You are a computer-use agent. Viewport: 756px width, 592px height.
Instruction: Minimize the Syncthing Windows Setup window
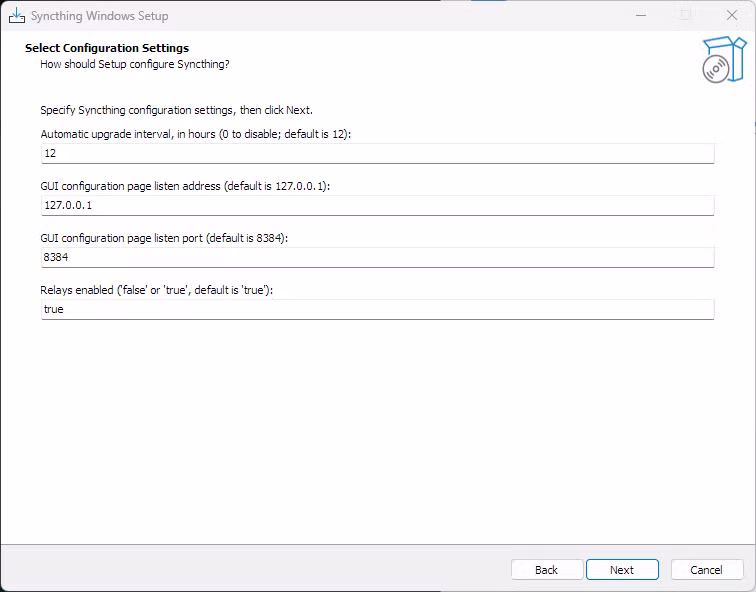point(641,15)
